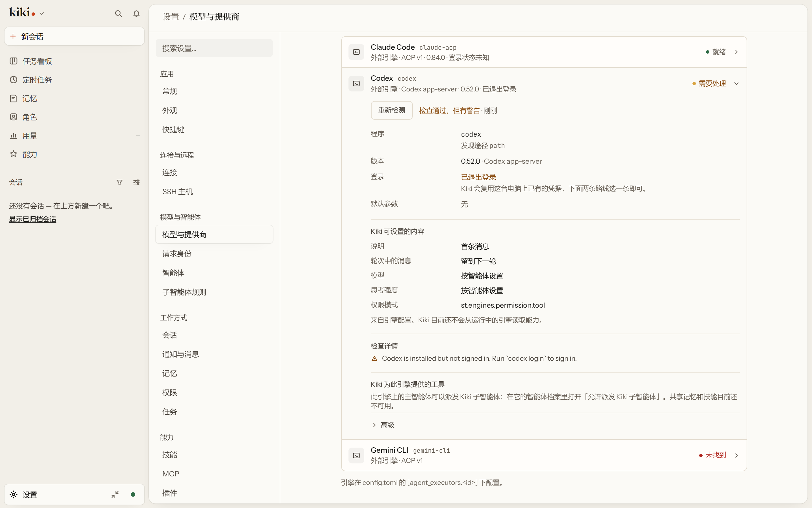
Task: Click the Gemini CLI terminal icon
Action: coord(356,455)
